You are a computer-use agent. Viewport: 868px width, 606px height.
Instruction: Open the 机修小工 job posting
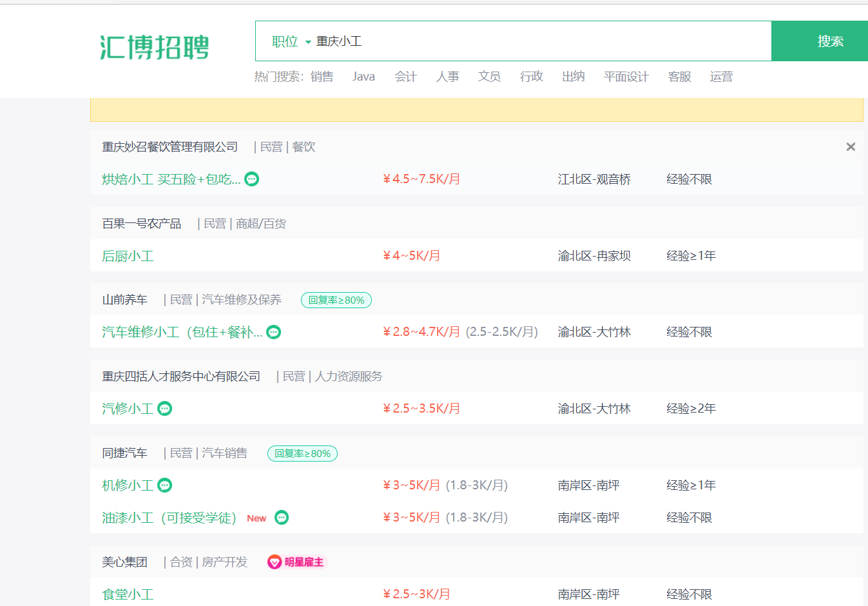click(128, 485)
